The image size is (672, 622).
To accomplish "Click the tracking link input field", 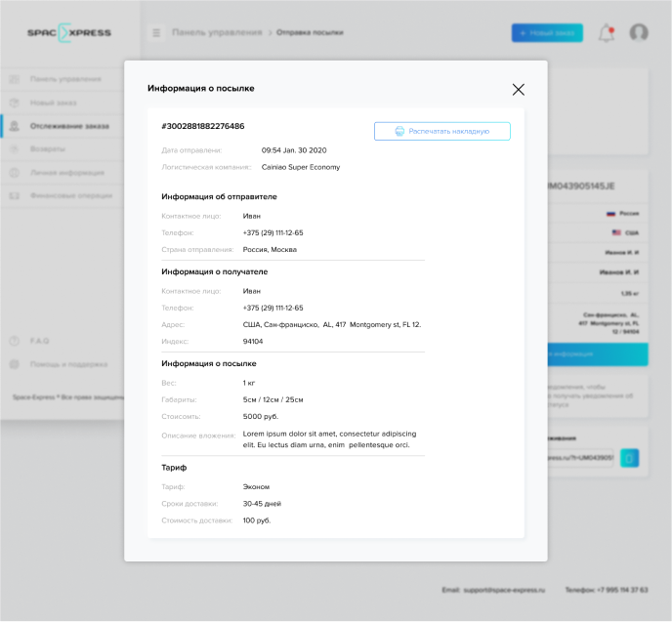I will coord(581,457).
